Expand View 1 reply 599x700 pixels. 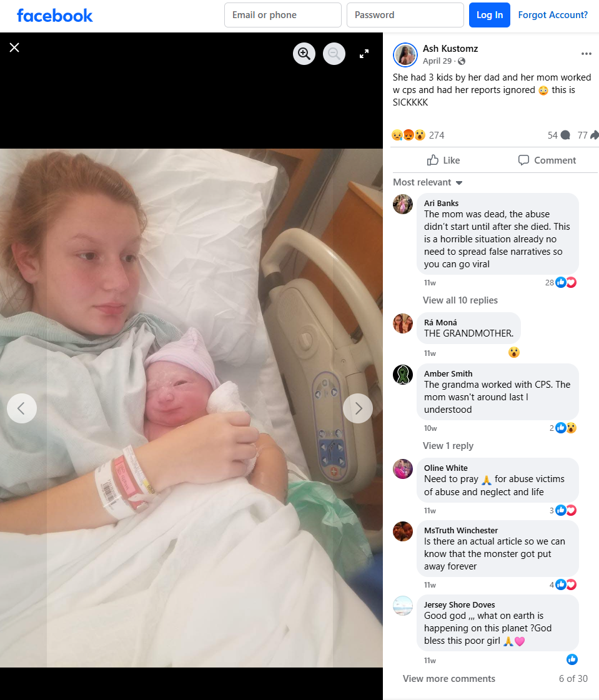[448, 445]
